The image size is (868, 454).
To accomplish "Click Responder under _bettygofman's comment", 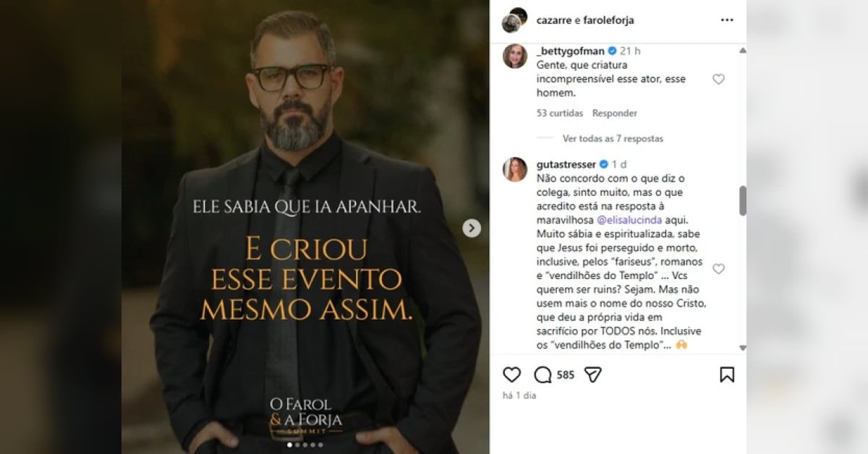I will click(x=614, y=113).
